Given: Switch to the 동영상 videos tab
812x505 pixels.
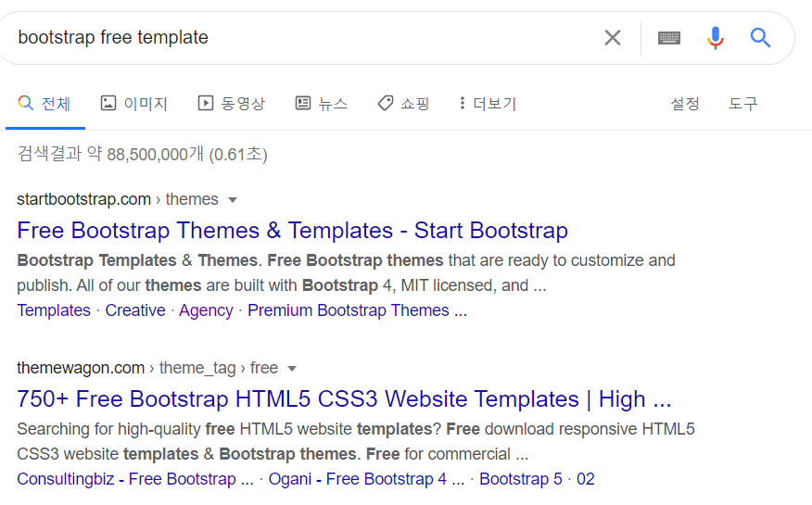Looking at the screenshot, I should pyautogui.click(x=232, y=104).
